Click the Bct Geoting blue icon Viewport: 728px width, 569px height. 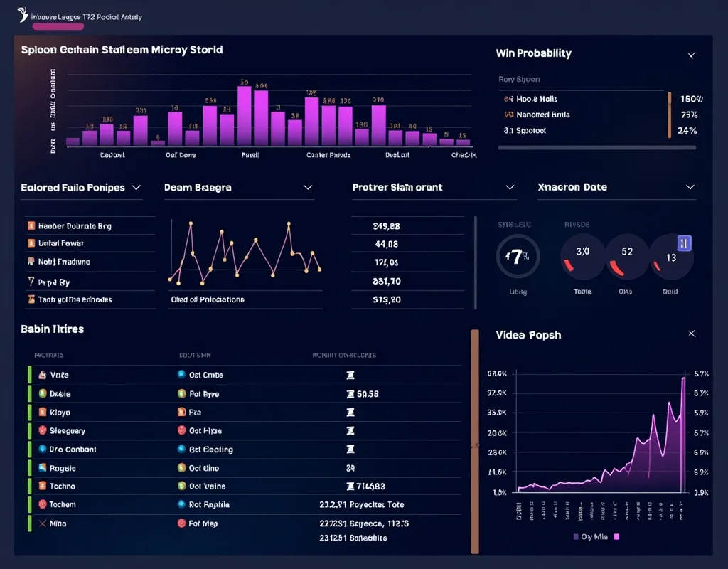(x=181, y=449)
